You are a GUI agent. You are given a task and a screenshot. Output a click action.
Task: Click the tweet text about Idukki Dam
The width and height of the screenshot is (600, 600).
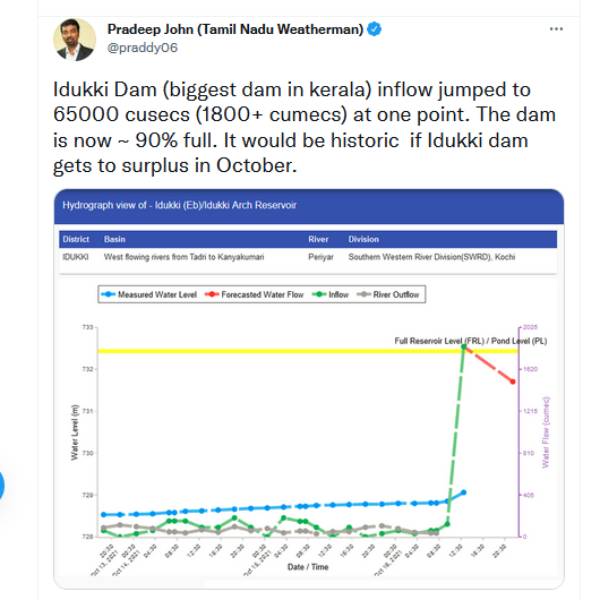[298, 124]
